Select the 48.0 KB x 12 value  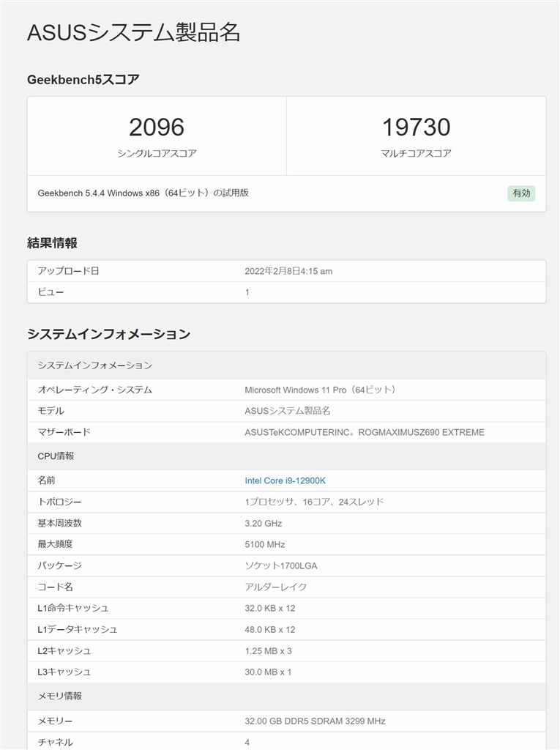(269, 629)
